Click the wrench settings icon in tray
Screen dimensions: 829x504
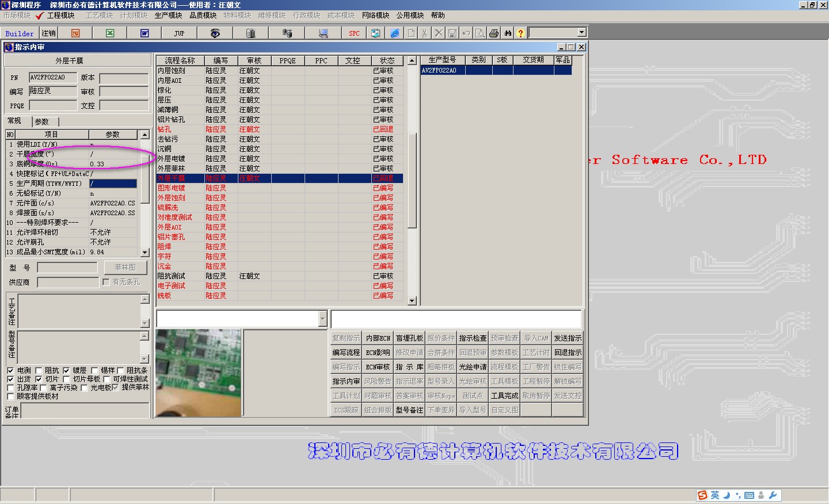(x=773, y=495)
